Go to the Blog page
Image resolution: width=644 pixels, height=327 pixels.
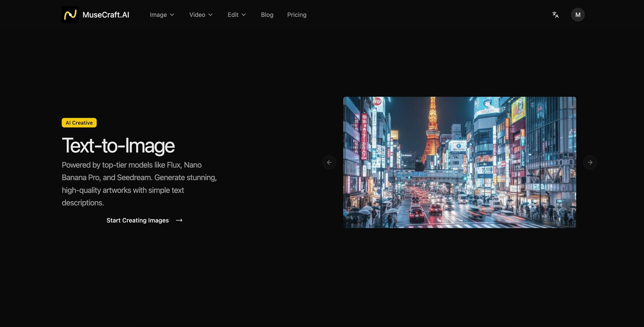pyautogui.click(x=267, y=15)
